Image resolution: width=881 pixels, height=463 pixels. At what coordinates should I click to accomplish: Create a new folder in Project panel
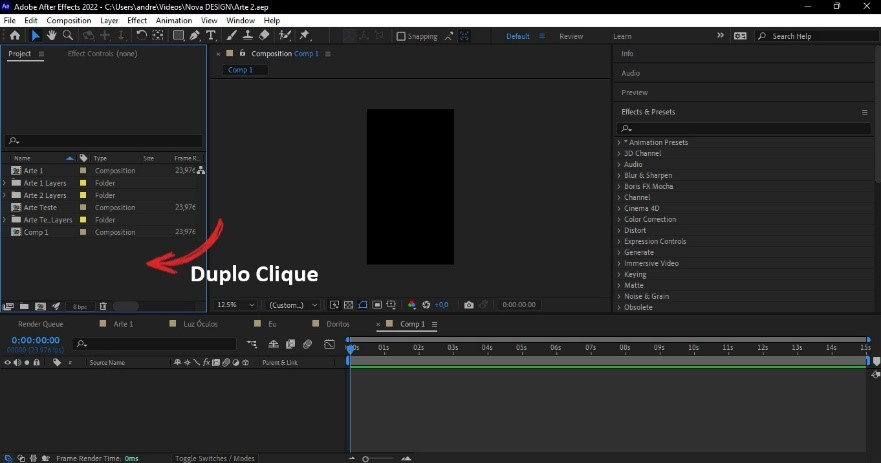(x=24, y=306)
